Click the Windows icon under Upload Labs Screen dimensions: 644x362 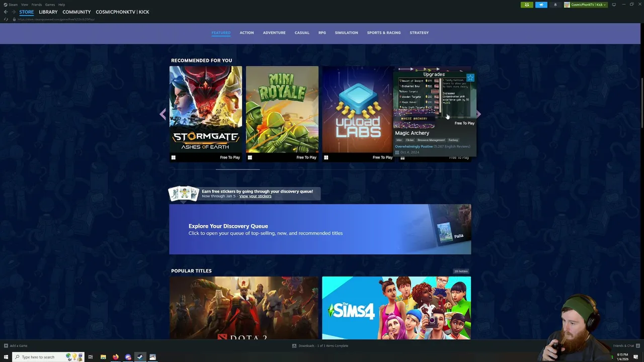pyautogui.click(x=326, y=157)
